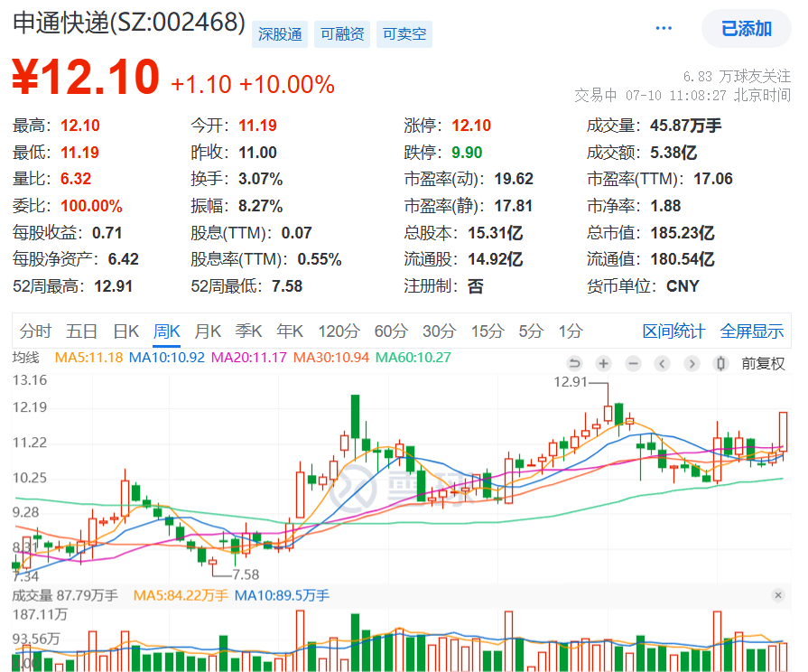Click the 跌停 9.90 value
This screenshot has width=808, height=672.
tap(467, 152)
